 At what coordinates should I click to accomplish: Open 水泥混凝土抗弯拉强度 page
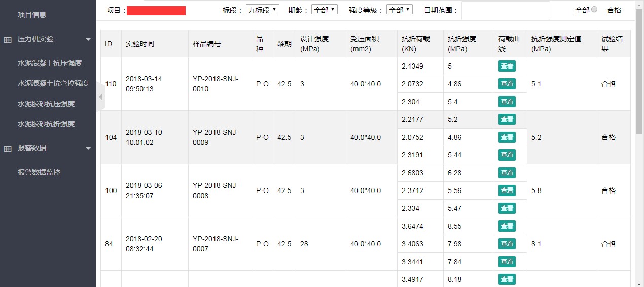[53, 83]
